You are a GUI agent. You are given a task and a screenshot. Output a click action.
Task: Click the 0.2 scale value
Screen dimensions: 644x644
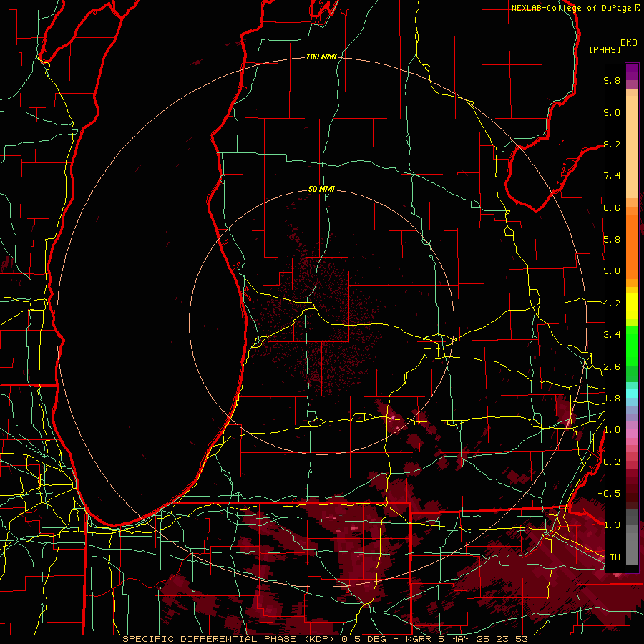point(612,462)
